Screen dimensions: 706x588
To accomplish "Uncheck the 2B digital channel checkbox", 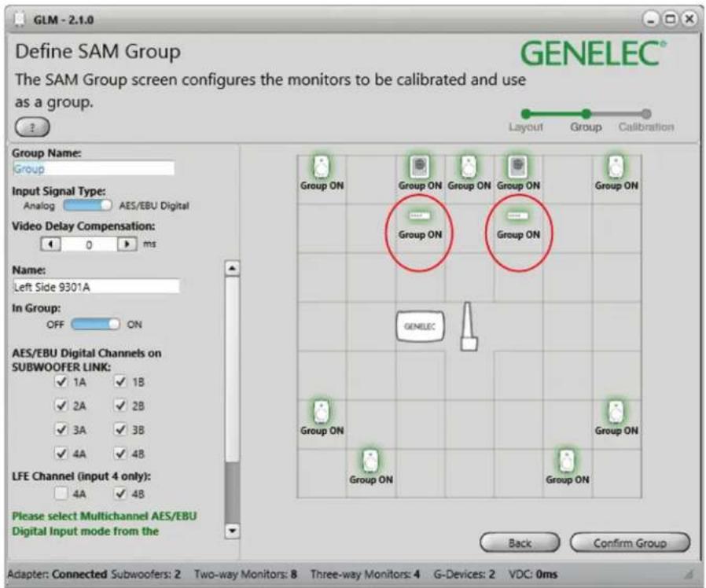I will pyautogui.click(x=120, y=406).
